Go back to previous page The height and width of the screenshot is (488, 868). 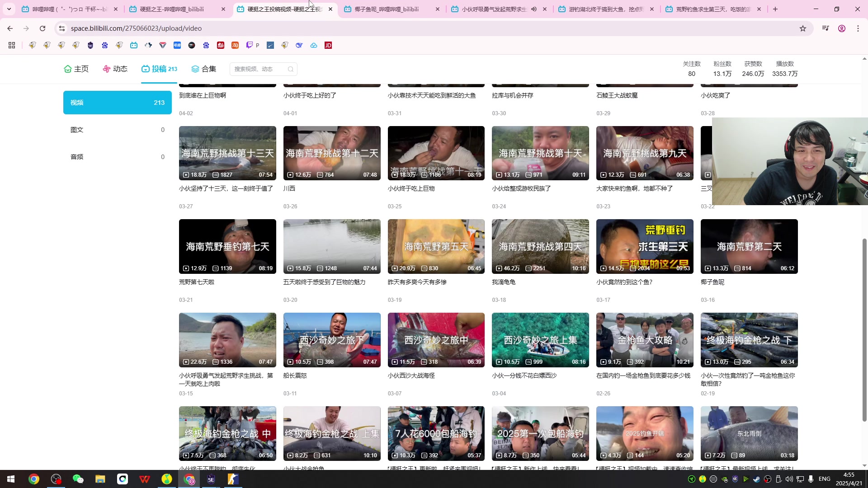pyautogui.click(x=10, y=28)
